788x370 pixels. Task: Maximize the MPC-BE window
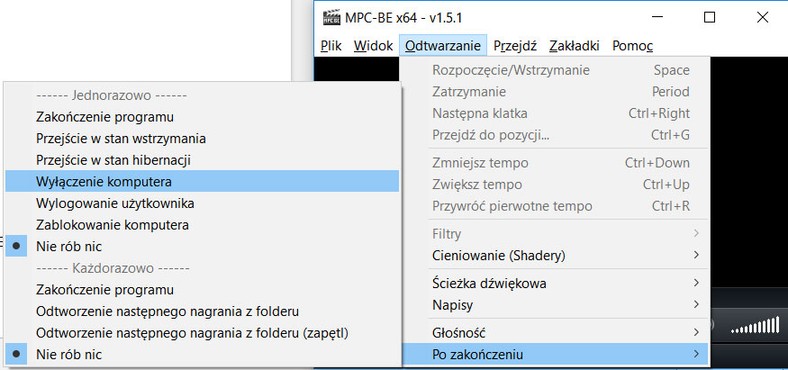pyautogui.click(x=709, y=18)
